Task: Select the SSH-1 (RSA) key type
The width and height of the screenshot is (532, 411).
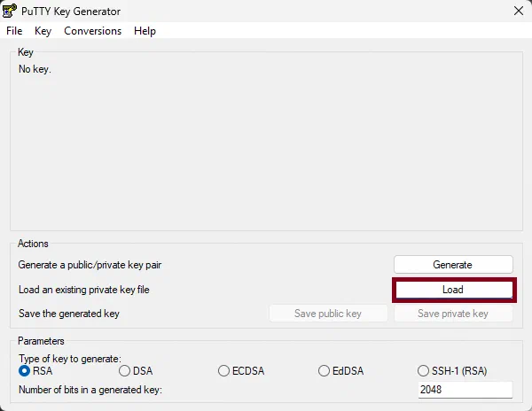Action: [452, 370]
